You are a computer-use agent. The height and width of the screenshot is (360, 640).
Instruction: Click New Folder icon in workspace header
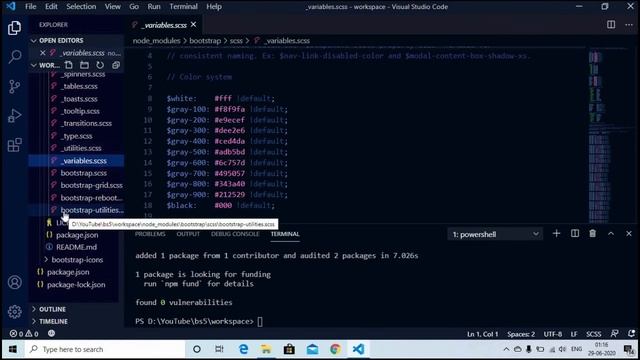(84, 65)
